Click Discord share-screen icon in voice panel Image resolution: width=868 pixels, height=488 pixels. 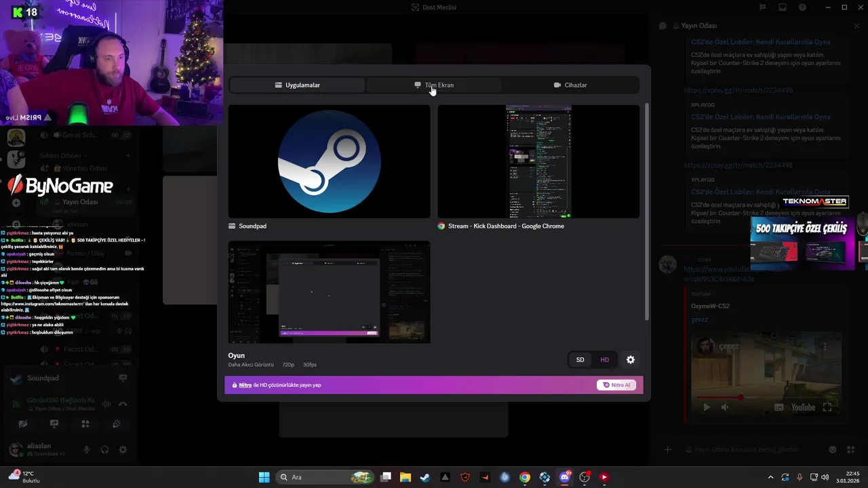[x=54, y=424]
